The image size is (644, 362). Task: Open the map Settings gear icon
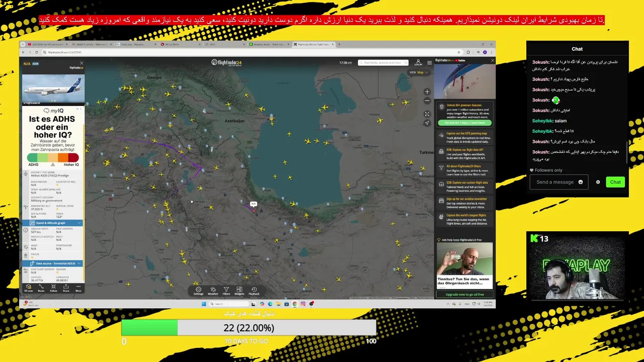click(198, 291)
